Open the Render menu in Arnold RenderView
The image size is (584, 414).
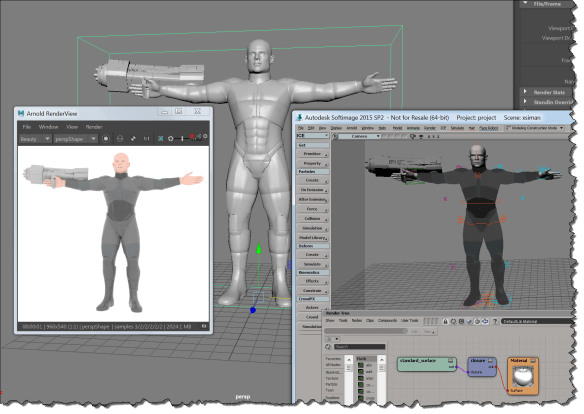click(x=94, y=127)
